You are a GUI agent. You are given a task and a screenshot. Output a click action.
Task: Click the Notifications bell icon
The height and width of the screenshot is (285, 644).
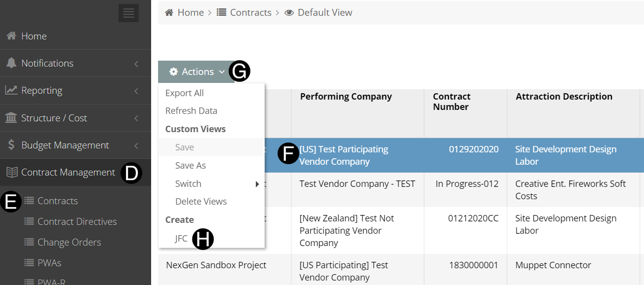(11, 63)
